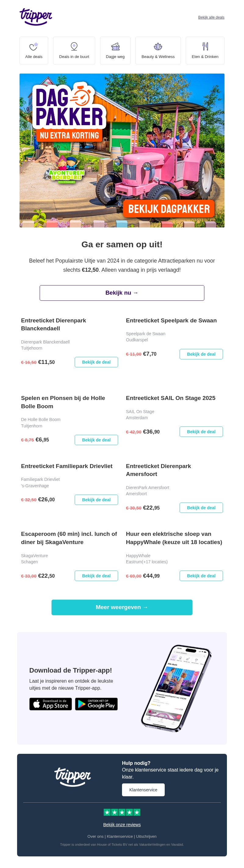Click the Trustpilot star rating
244x868 pixels.
(x=122, y=812)
